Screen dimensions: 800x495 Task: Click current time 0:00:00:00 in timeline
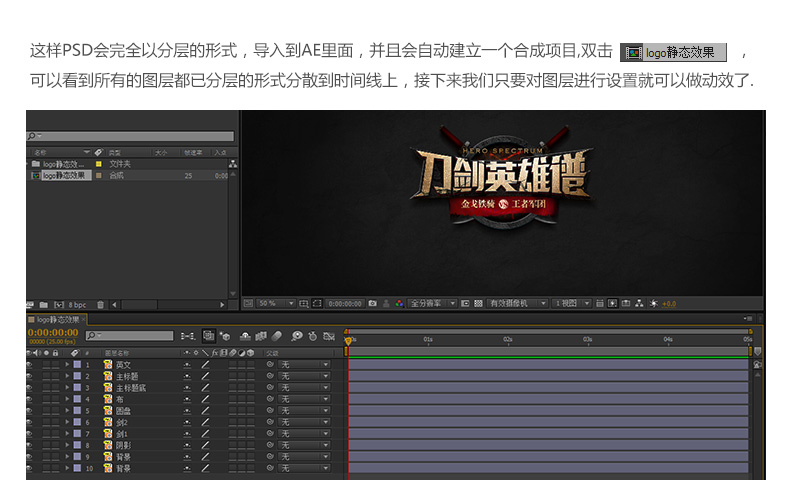tap(53, 332)
